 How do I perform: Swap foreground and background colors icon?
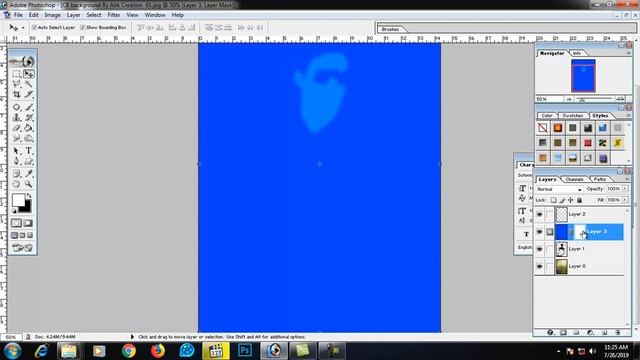pyautogui.click(x=29, y=196)
